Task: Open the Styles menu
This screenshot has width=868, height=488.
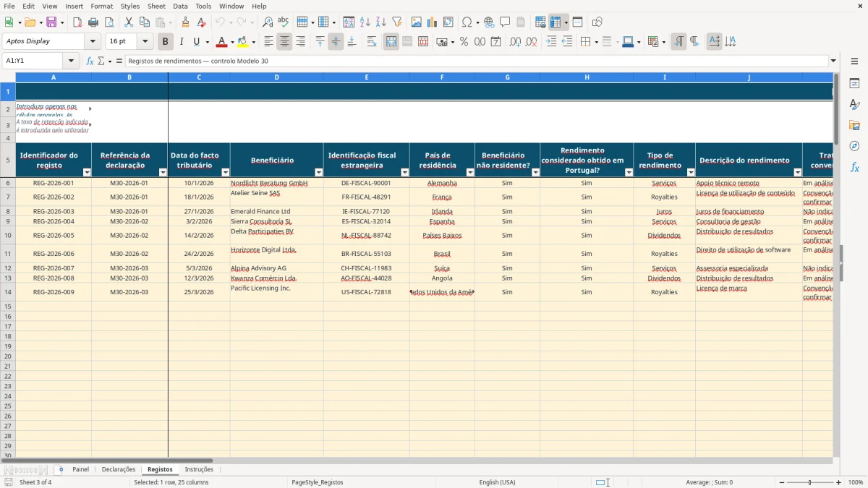Action: click(130, 6)
